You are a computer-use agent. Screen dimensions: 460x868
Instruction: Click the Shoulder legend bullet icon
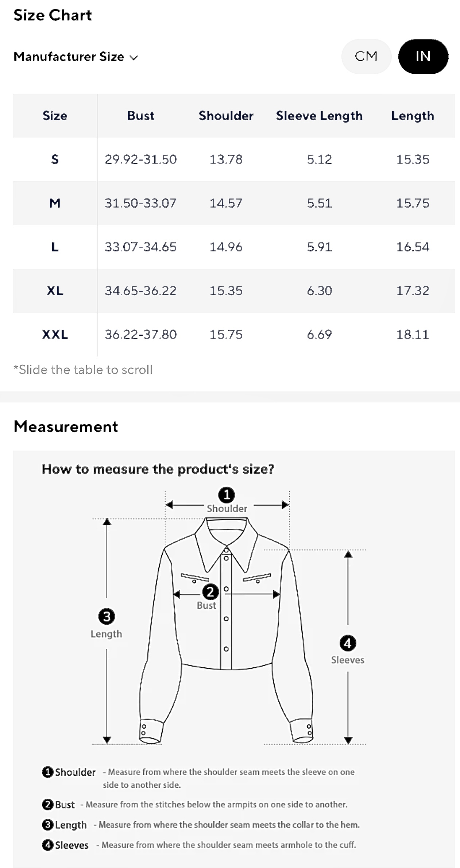[x=47, y=772]
